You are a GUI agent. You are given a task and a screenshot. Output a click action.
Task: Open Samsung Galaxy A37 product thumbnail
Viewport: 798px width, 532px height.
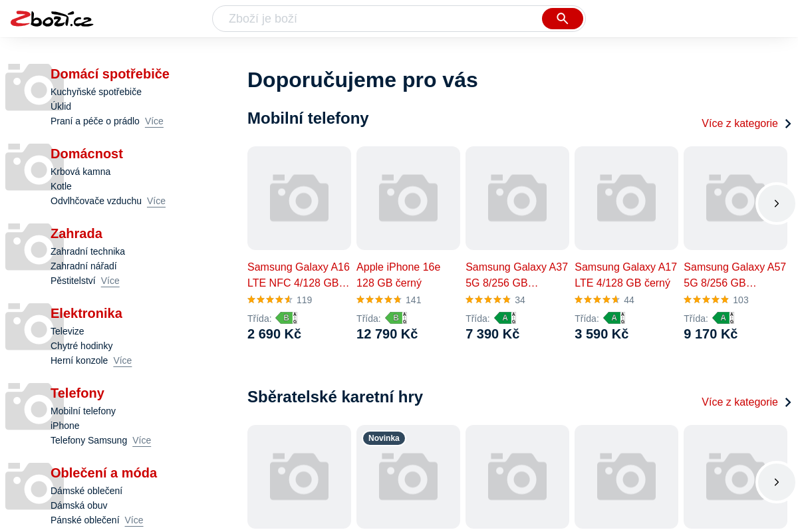pos(517,198)
